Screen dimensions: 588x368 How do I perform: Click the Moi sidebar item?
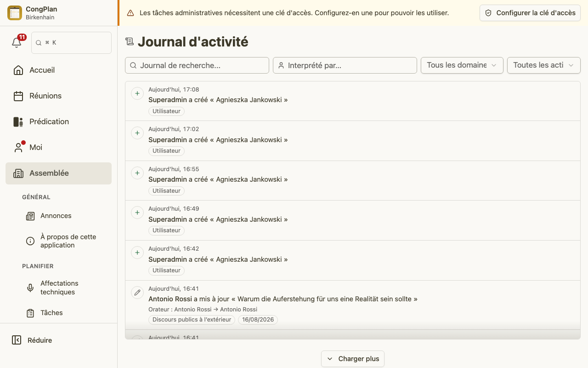click(x=58, y=147)
